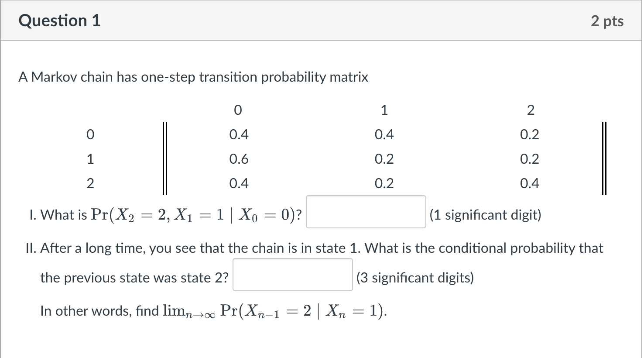Click the answer box for Part II
The image size is (644, 358).
[292, 275]
